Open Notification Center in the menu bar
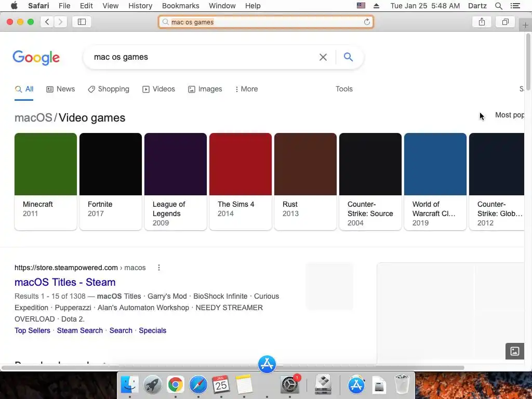The height and width of the screenshot is (399, 532). coord(515,6)
